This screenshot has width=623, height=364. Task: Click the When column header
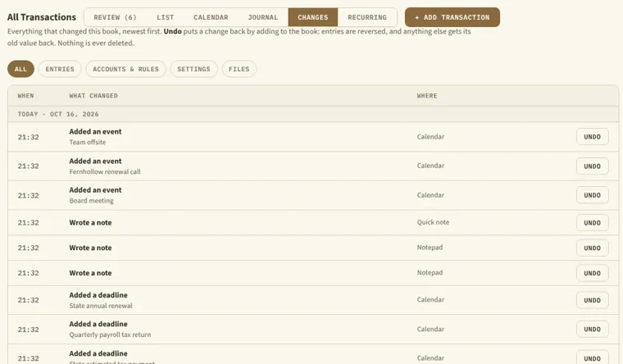point(26,96)
